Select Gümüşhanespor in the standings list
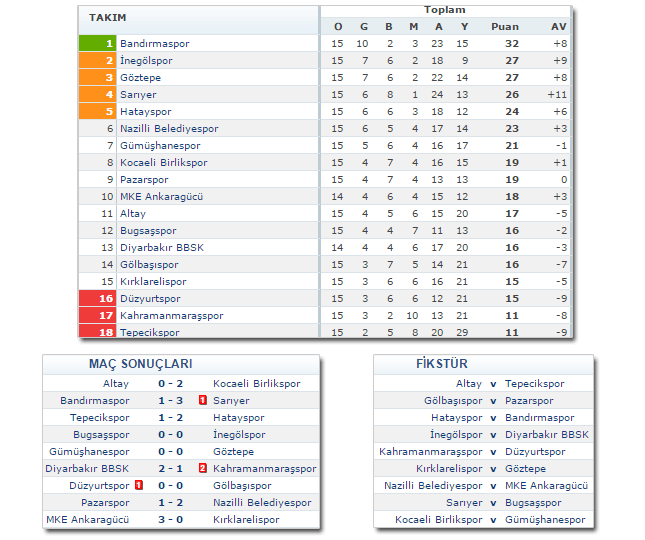This screenshot has height=540, width=645. (160, 146)
